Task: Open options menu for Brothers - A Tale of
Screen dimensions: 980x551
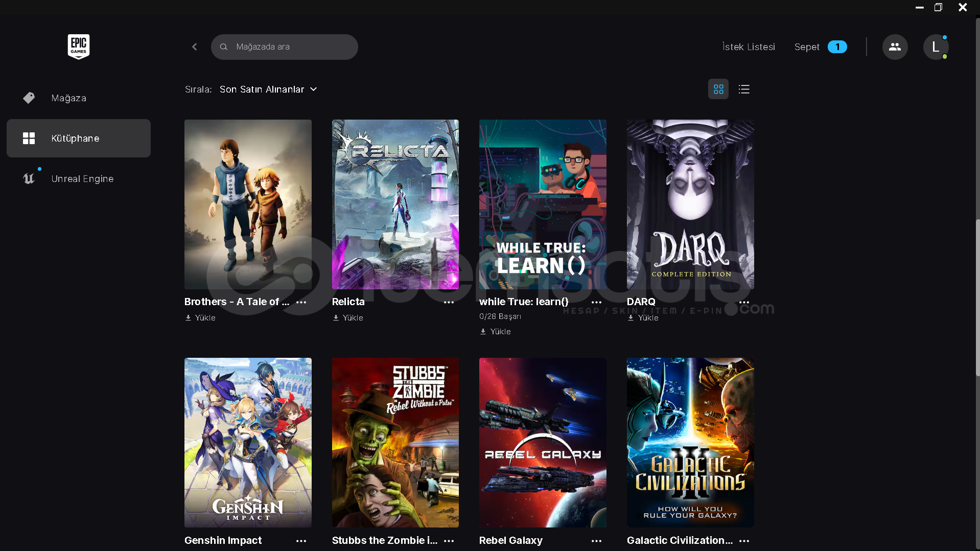Action: 301,302
